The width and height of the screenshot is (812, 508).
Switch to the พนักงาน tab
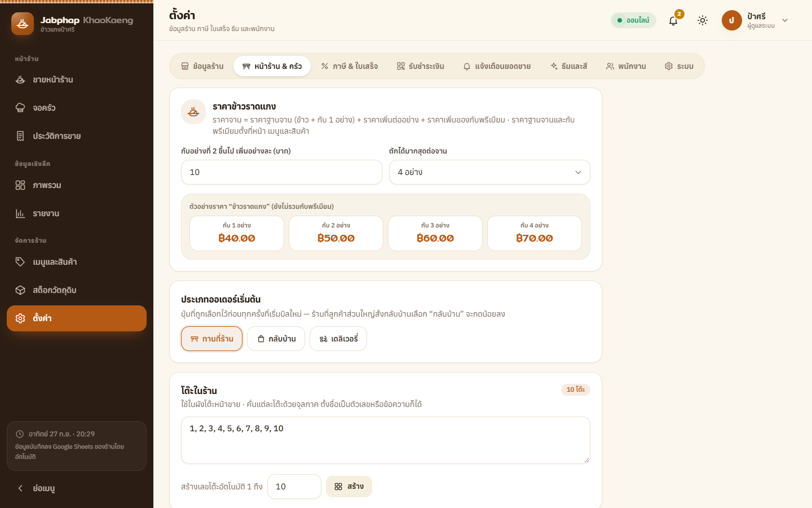[x=626, y=66]
